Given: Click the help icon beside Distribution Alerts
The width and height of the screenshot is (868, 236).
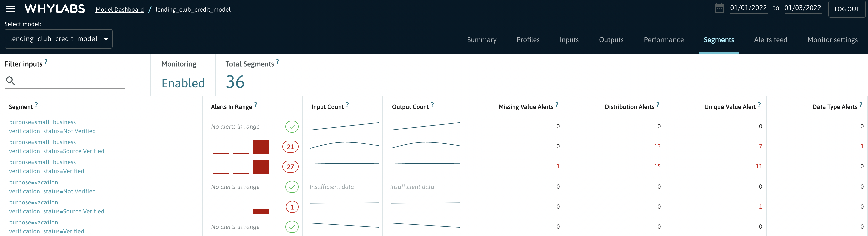Looking at the screenshot, I should click(x=658, y=105).
